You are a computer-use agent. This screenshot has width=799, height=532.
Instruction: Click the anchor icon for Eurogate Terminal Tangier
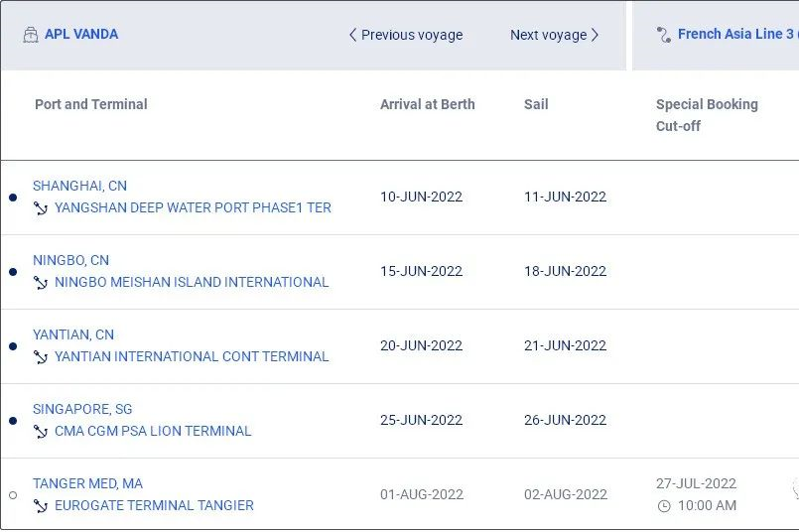(41, 505)
